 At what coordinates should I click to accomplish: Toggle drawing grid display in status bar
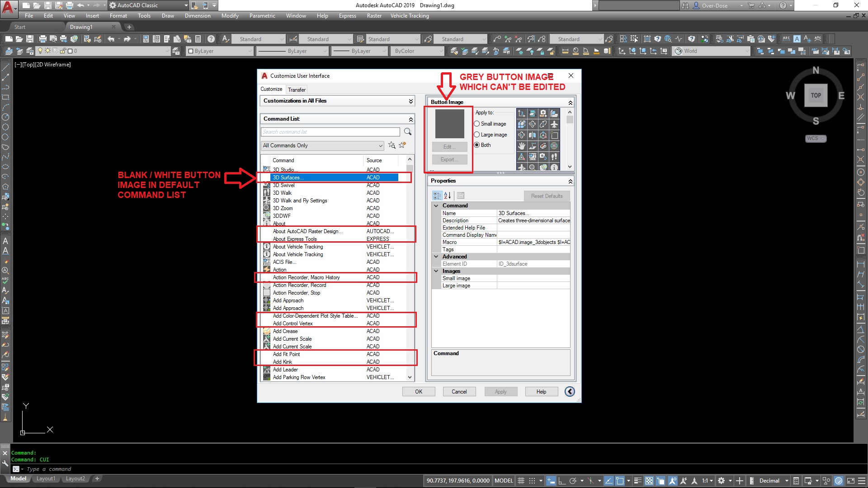pyautogui.click(x=521, y=481)
